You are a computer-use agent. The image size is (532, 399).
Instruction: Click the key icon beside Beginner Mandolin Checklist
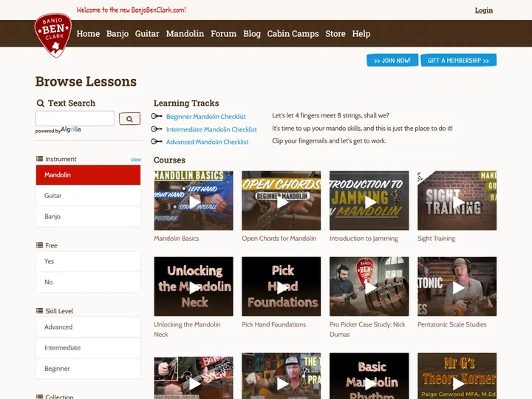point(157,117)
